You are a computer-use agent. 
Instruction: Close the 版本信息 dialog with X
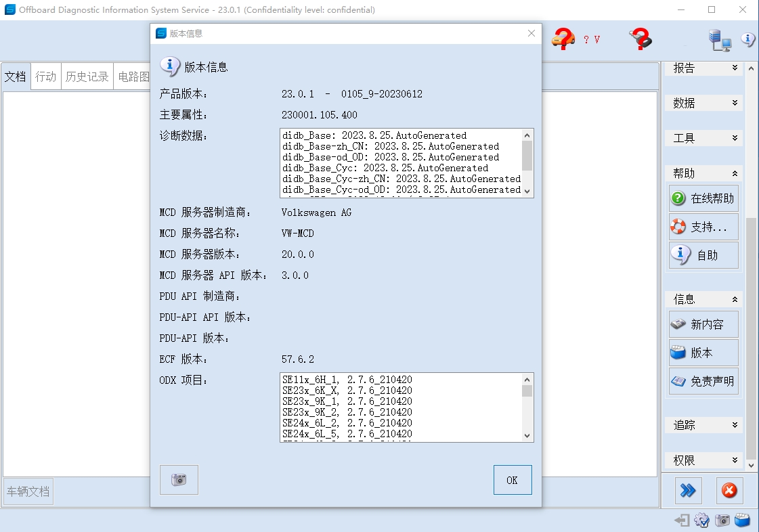point(531,33)
